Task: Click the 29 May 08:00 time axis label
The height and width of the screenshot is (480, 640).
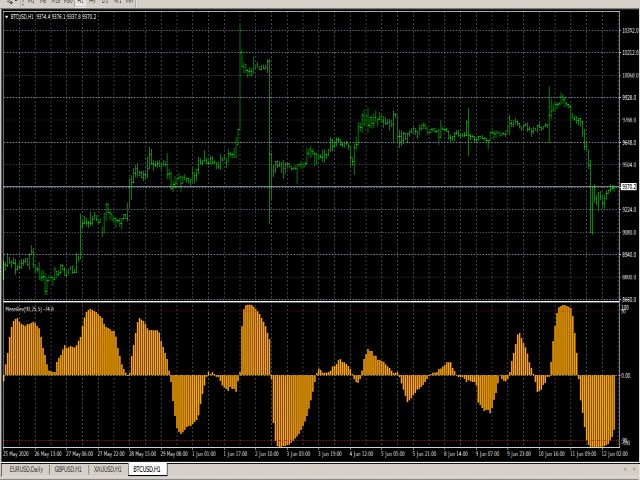Action: pyautogui.click(x=174, y=454)
